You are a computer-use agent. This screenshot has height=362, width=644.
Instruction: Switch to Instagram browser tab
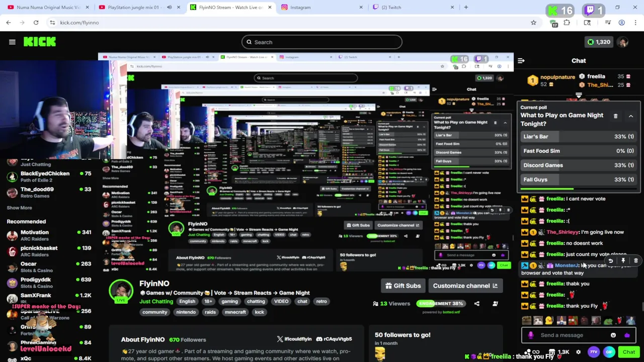[x=322, y=8]
